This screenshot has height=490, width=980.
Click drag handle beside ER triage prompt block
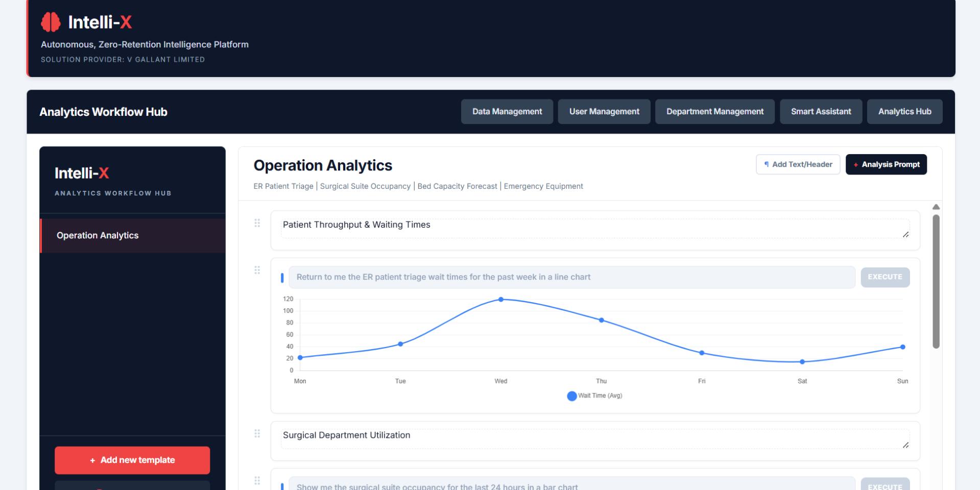[x=257, y=270]
